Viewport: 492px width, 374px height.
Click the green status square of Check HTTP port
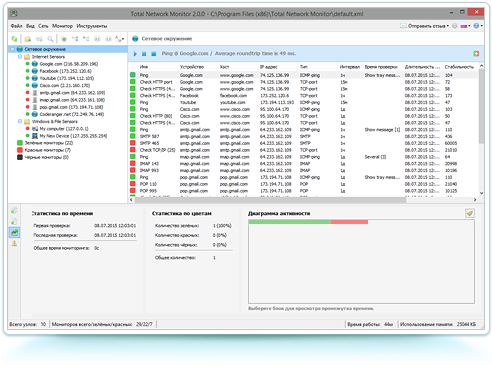133,82
